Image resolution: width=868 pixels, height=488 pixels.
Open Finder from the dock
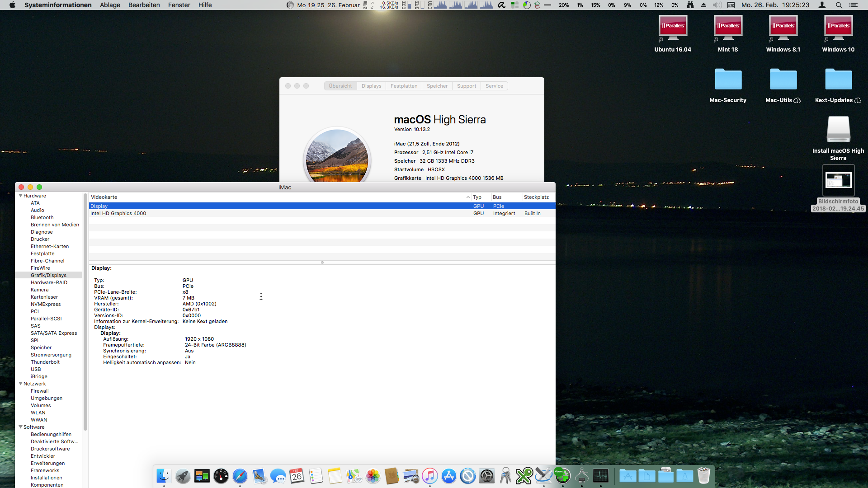pyautogui.click(x=164, y=476)
